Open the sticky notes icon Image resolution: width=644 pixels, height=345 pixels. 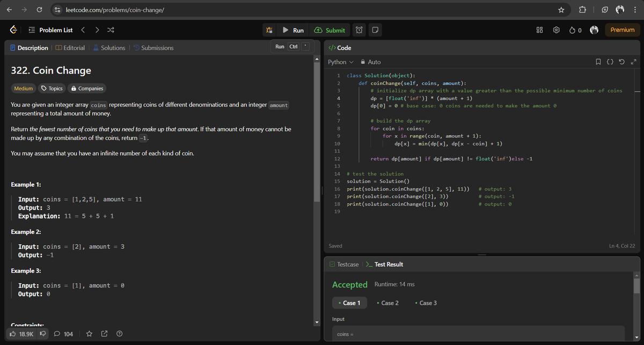[x=375, y=31]
